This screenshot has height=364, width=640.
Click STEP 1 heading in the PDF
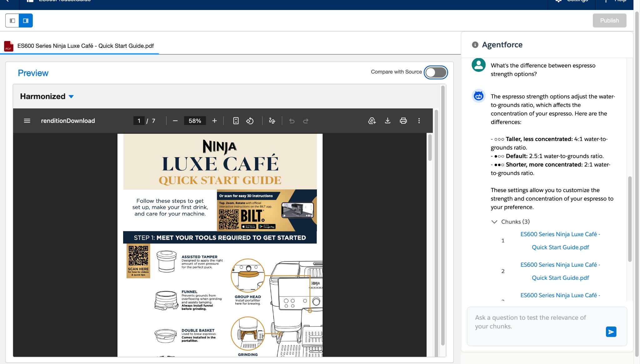[x=220, y=237]
